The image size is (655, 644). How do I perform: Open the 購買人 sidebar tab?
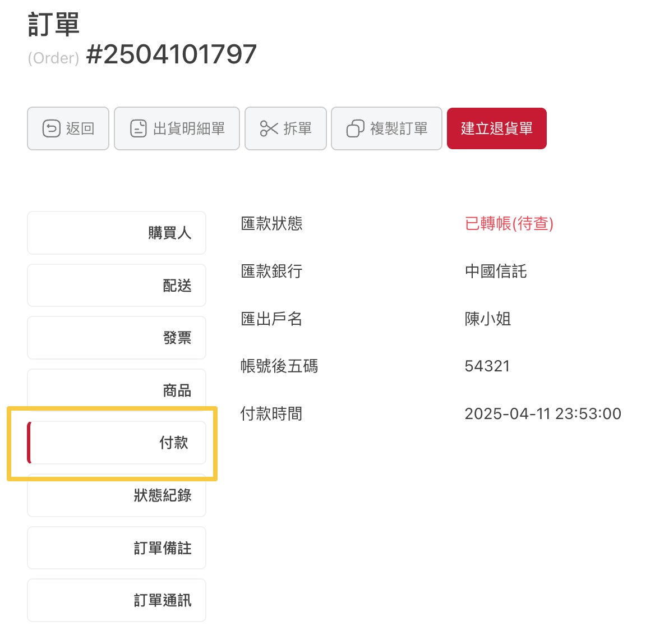point(117,233)
